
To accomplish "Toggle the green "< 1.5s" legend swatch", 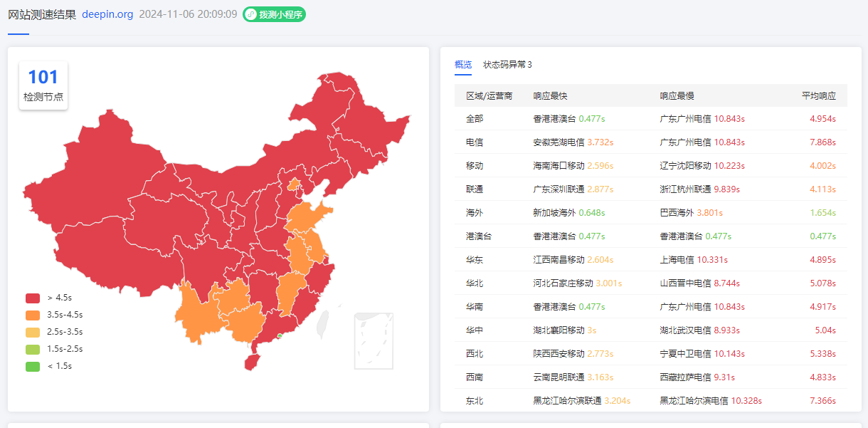I will click(x=33, y=366).
